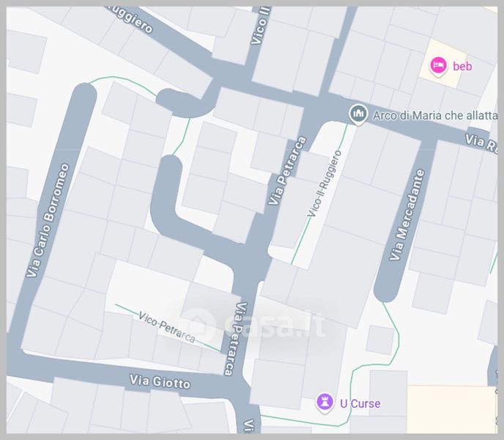This screenshot has height=440, width=504.
Task: Click the Vico II Ruggiero alley label
Action: point(324,183)
